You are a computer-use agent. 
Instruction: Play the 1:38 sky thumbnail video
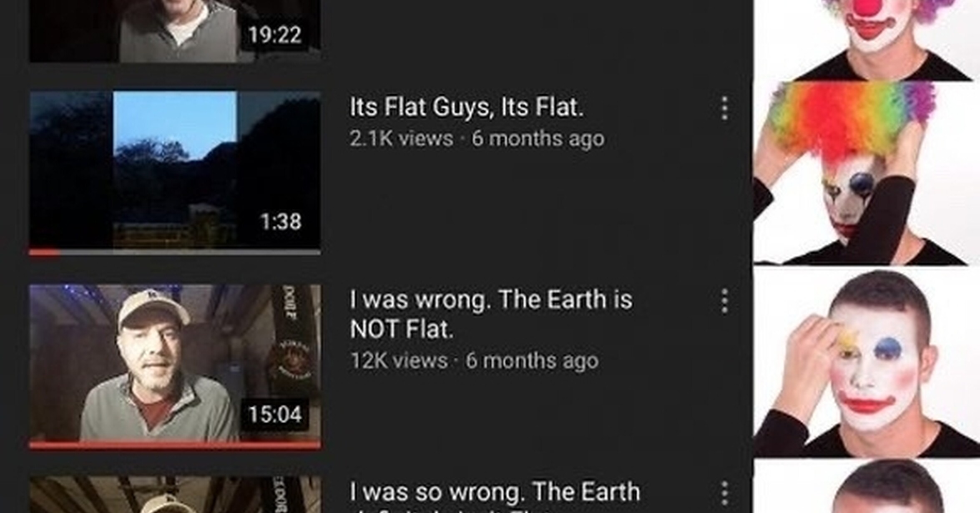[x=175, y=171]
